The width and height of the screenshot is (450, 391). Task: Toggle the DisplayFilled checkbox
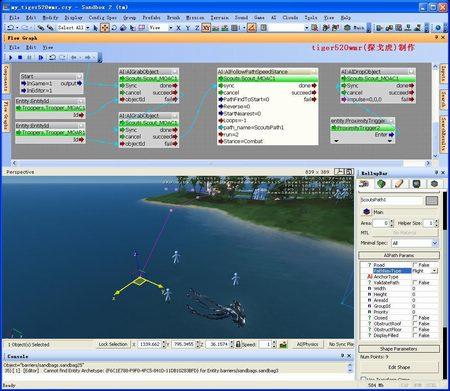(415, 335)
